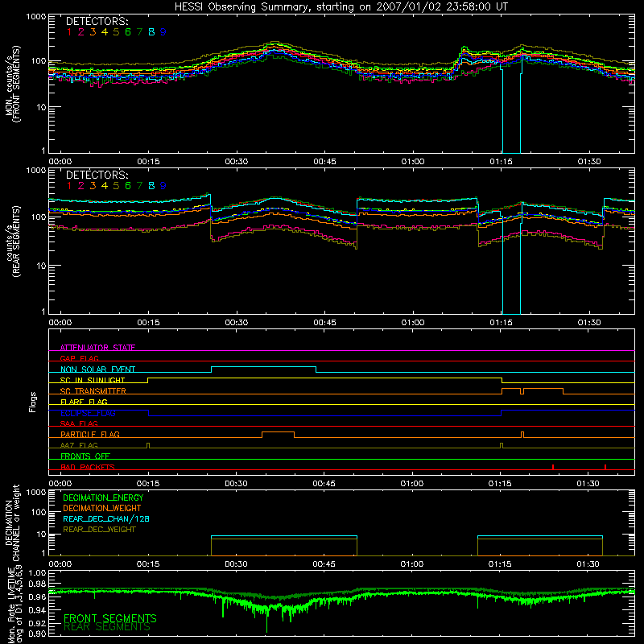The image size is (644, 644).
Task: Select yellow detector 4 in front segments legend
Action: tap(105, 32)
